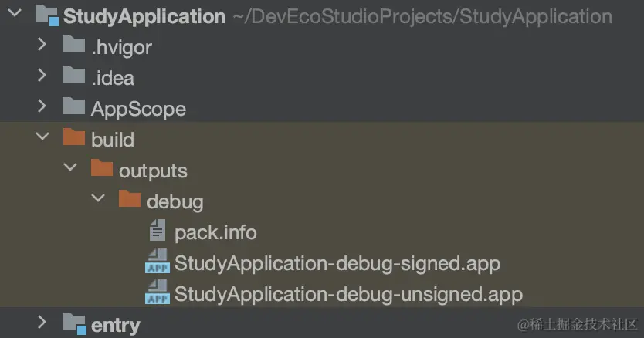
Task: Click the orange debug folder icon
Action: pyautogui.click(x=130, y=201)
